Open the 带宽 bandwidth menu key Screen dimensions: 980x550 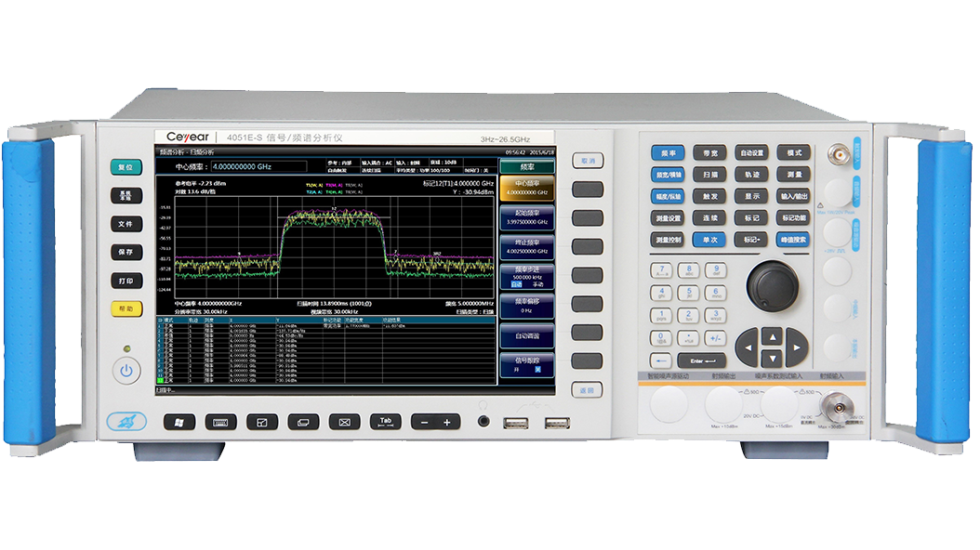pyautogui.click(x=709, y=152)
